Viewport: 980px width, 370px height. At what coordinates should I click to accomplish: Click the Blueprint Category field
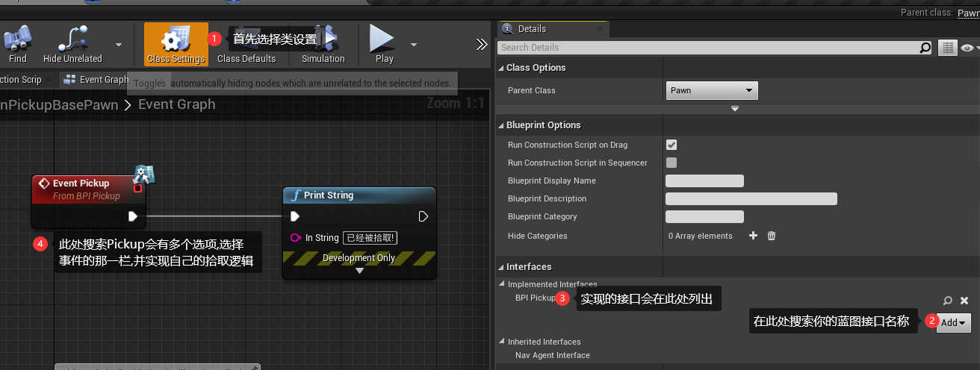point(704,216)
